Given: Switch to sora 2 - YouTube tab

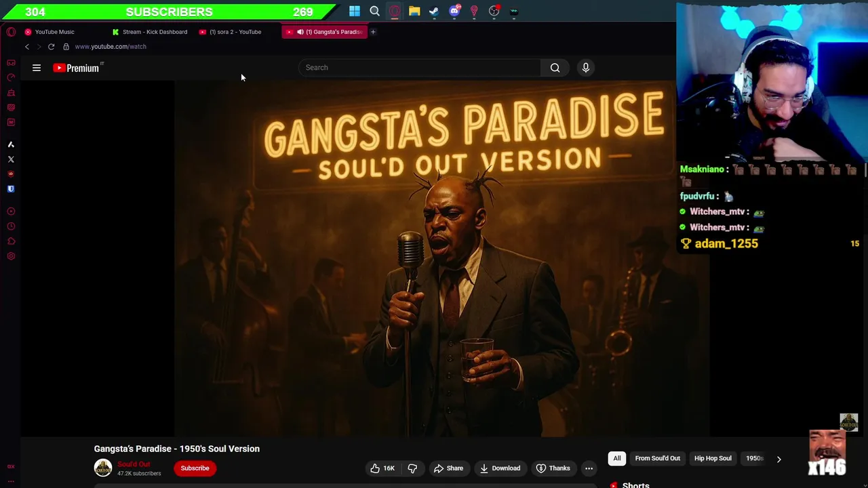Looking at the screenshot, I should pos(235,32).
